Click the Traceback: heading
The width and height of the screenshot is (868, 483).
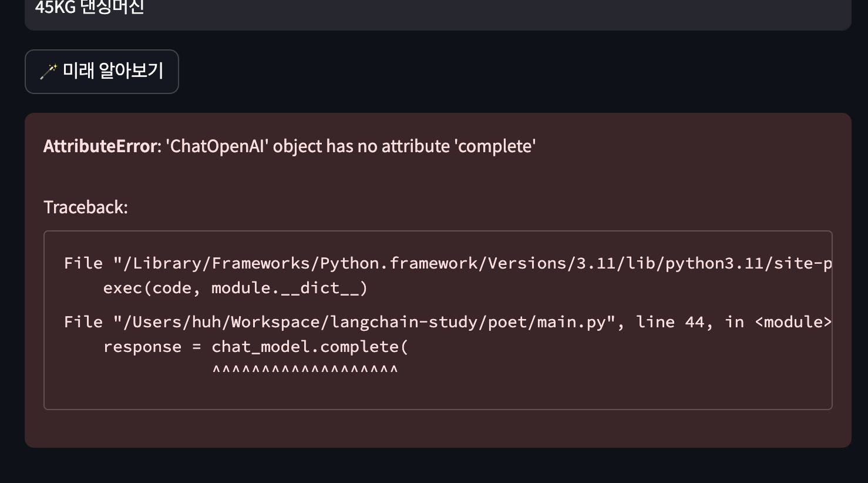tap(86, 207)
